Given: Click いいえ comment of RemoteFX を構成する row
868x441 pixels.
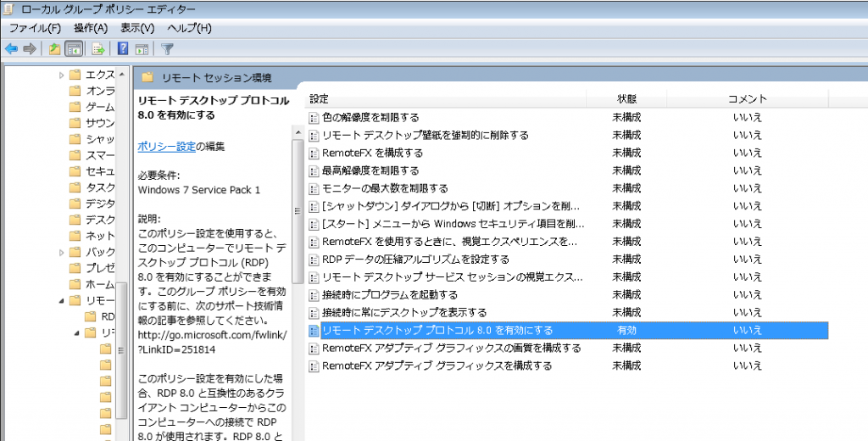Looking at the screenshot, I should pos(748,153).
